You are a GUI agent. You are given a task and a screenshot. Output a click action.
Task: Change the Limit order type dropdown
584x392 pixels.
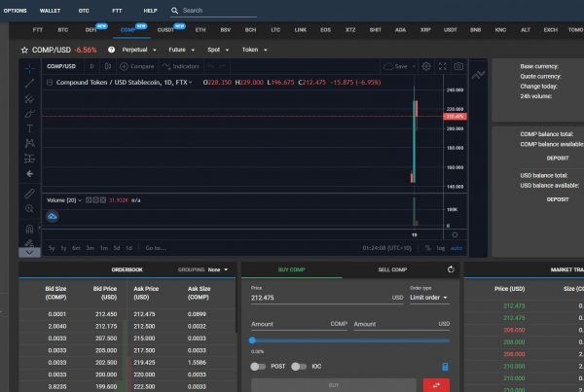(x=429, y=298)
